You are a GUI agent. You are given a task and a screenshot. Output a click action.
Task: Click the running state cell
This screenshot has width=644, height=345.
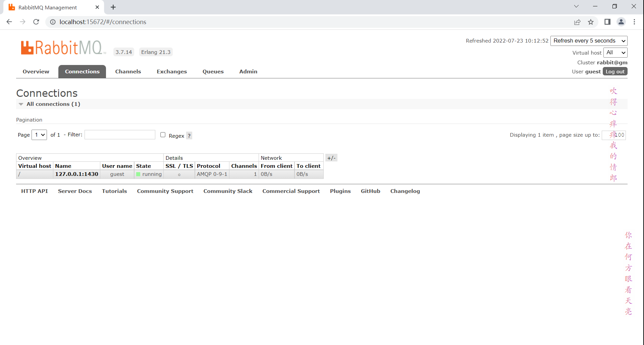coord(149,174)
